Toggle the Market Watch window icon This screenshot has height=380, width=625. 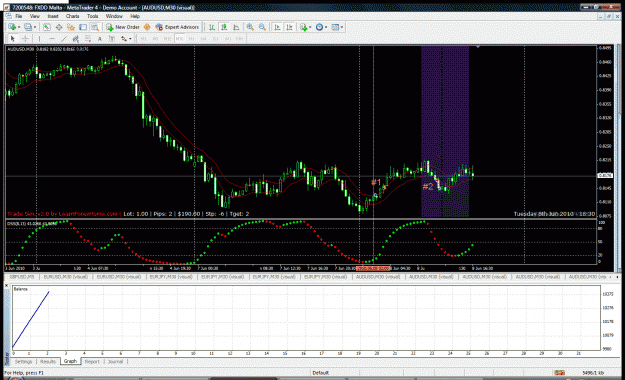(x=47, y=27)
